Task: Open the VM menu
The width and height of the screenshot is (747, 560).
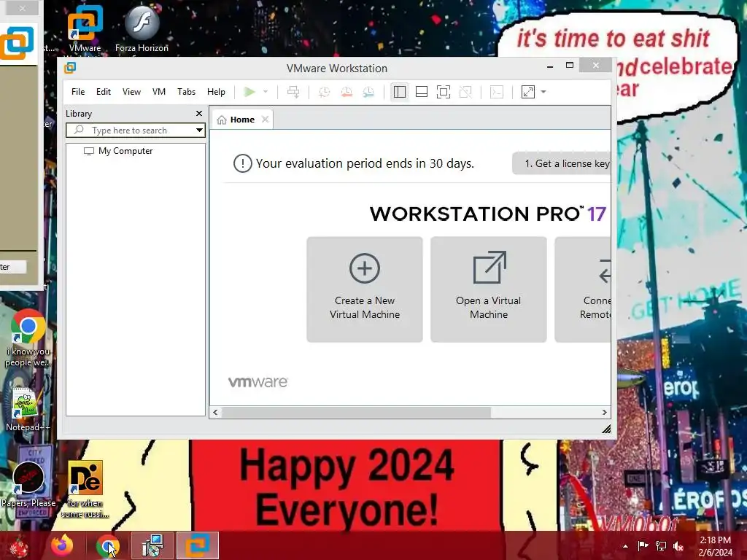Action: 158,92
